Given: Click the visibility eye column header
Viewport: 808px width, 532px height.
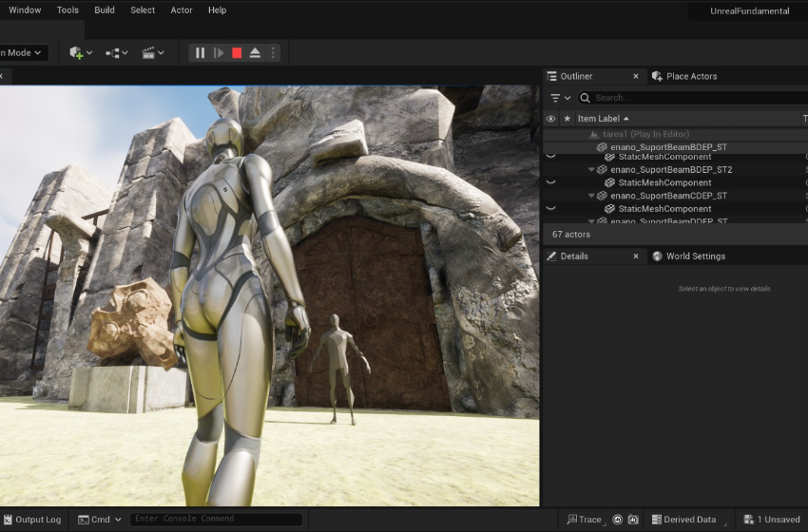Looking at the screenshot, I should click(550, 119).
